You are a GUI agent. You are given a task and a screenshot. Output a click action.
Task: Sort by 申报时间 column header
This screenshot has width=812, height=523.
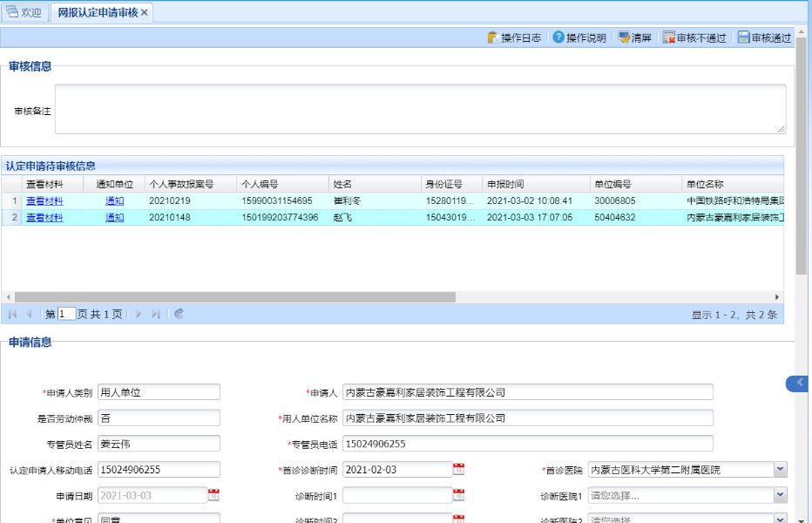(536, 184)
